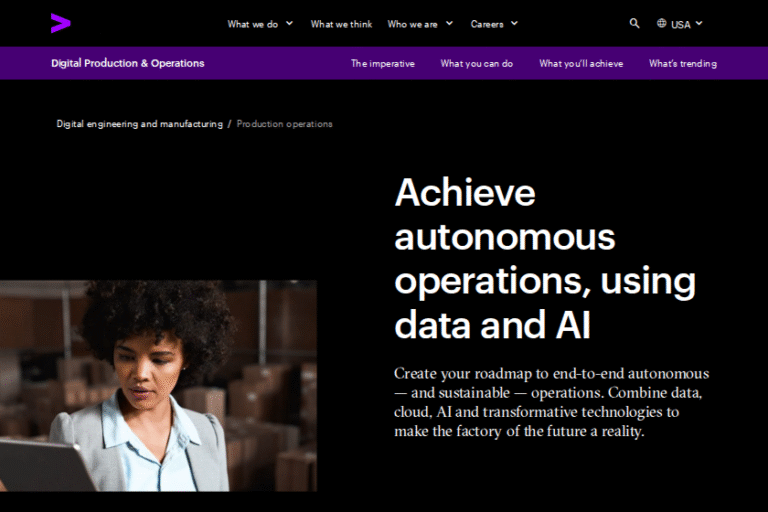The height and width of the screenshot is (512, 768).
Task: Go to What you can do section
Action: click(x=476, y=64)
